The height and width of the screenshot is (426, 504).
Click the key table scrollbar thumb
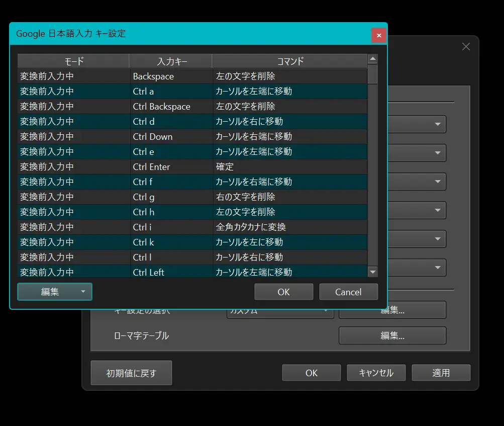pyautogui.click(x=373, y=74)
